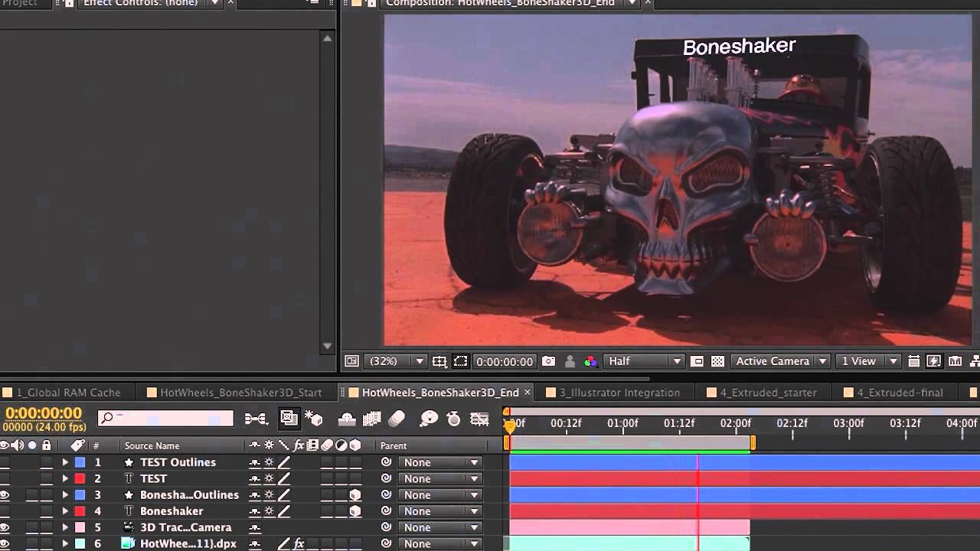Open the magnification (32%) dropdown
Viewport: 980px width, 551px height.
click(397, 361)
